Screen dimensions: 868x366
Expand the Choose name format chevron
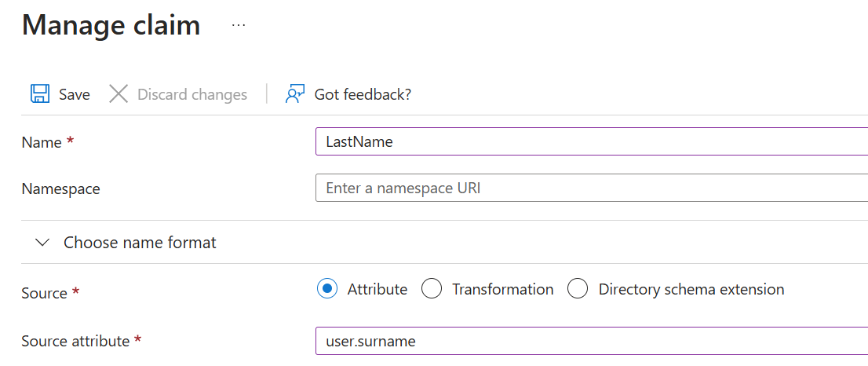(x=42, y=243)
